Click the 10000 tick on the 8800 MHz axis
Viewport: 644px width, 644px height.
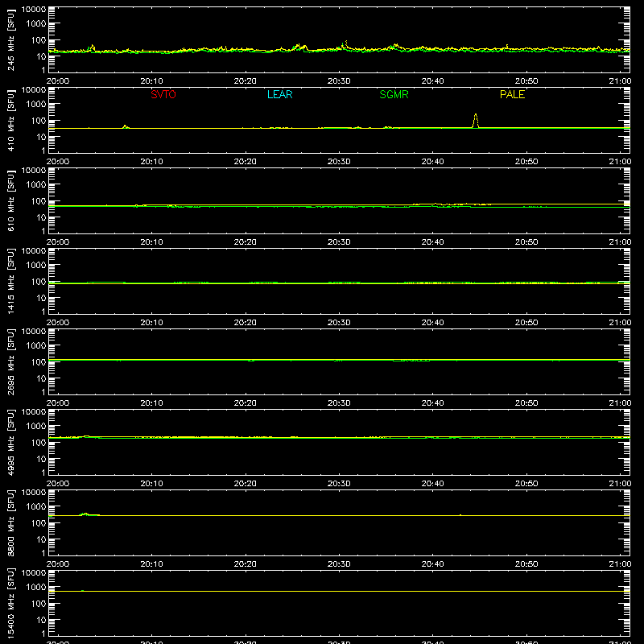click(34, 493)
